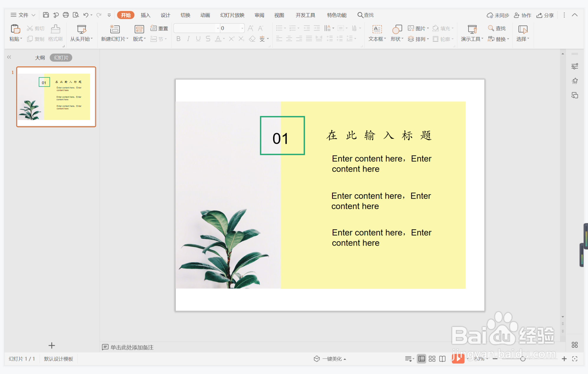Open the Insert ribbon tab

(x=145, y=15)
